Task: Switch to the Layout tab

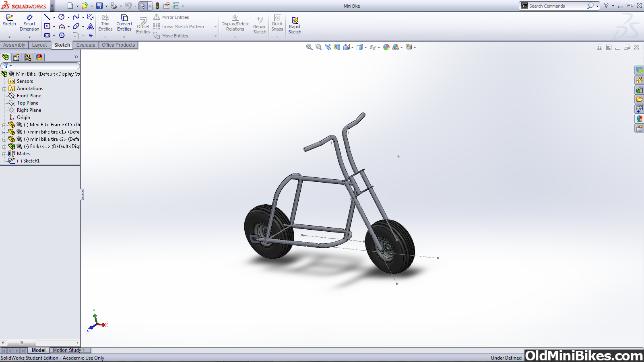Action: click(x=39, y=45)
